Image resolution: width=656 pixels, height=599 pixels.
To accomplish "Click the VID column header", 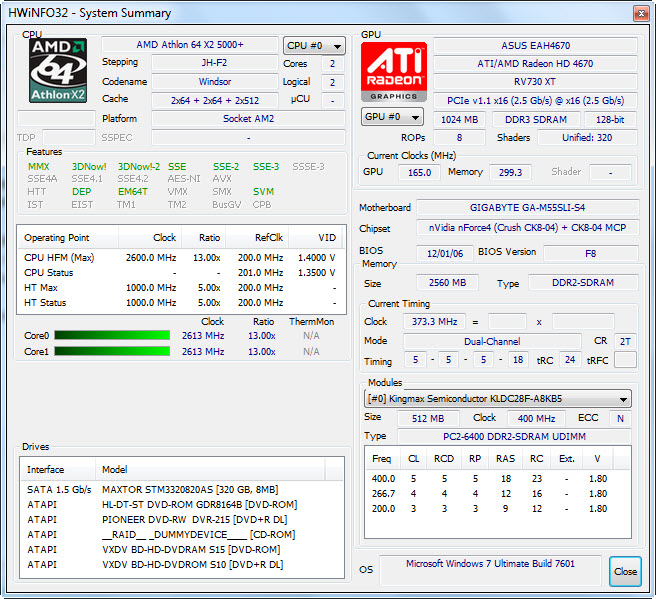I will (x=315, y=238).
